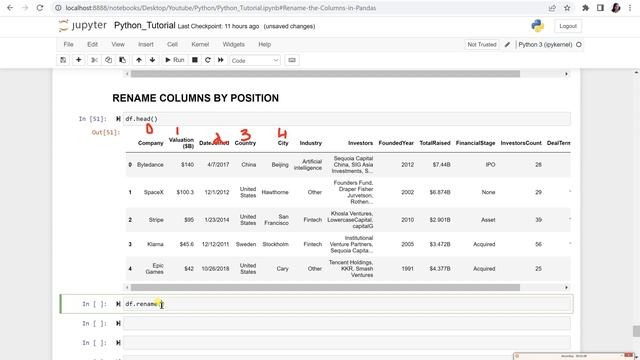640x360 pixels.
Task: Toggle the browser side panel icon
Action: coord(600,8)
